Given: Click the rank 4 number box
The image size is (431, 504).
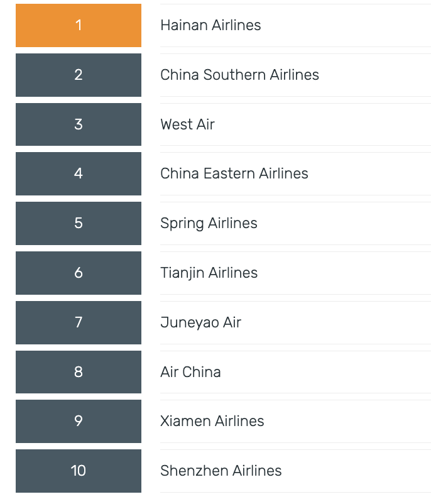Looking at the screenshot, I should pyautogui.click(x=79, y=173).
